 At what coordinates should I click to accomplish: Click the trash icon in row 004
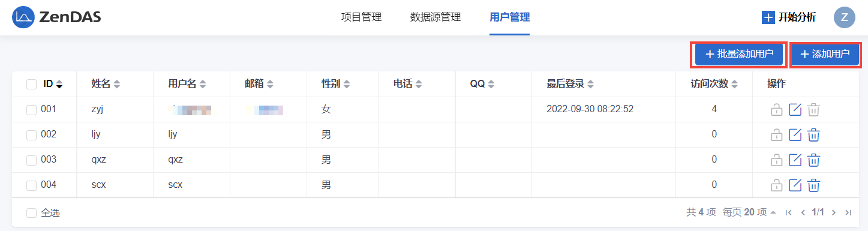[813, 185]
